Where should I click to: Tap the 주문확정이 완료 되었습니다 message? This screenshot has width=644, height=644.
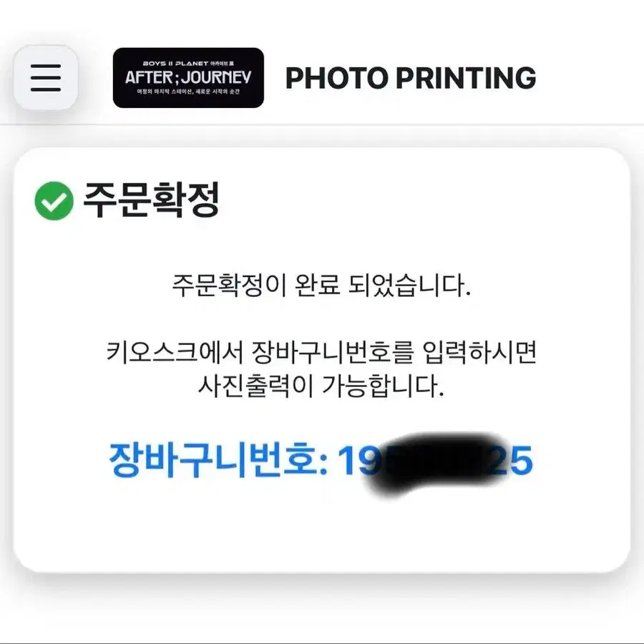321,285
